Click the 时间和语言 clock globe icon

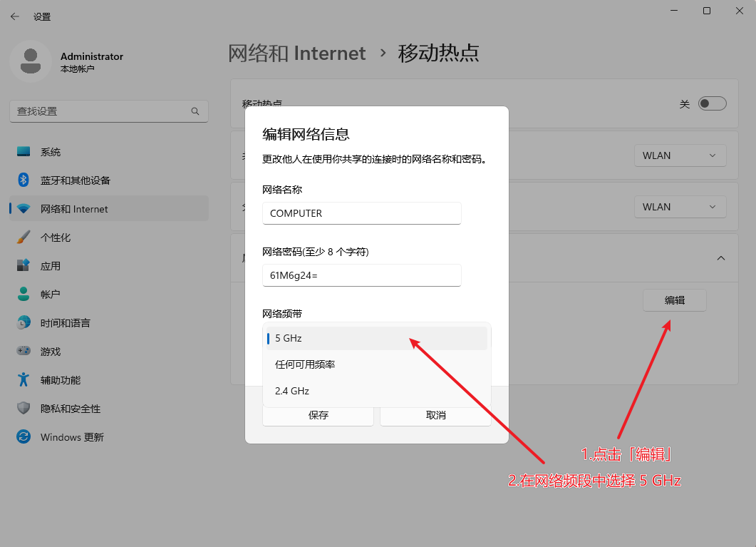pyautogui.click(x=23, y=322)
